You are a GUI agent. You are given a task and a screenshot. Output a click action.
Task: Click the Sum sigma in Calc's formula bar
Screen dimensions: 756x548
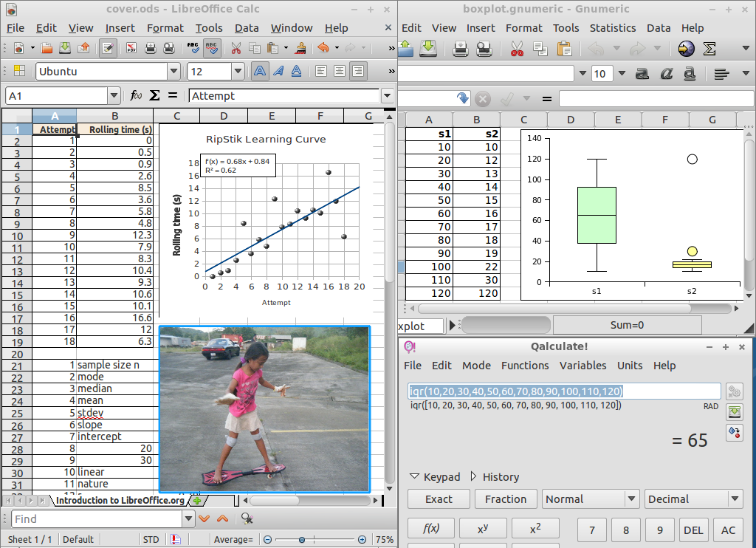pos(154,95)
